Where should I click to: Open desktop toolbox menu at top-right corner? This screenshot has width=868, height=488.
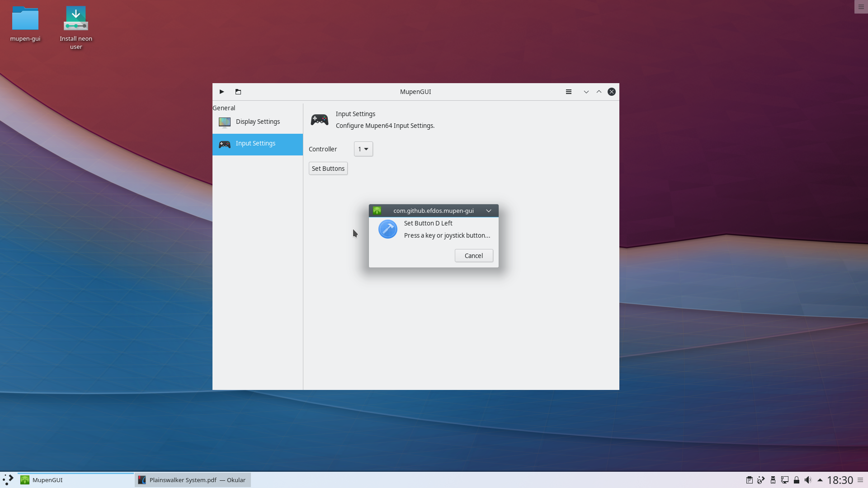coord(861,7)
